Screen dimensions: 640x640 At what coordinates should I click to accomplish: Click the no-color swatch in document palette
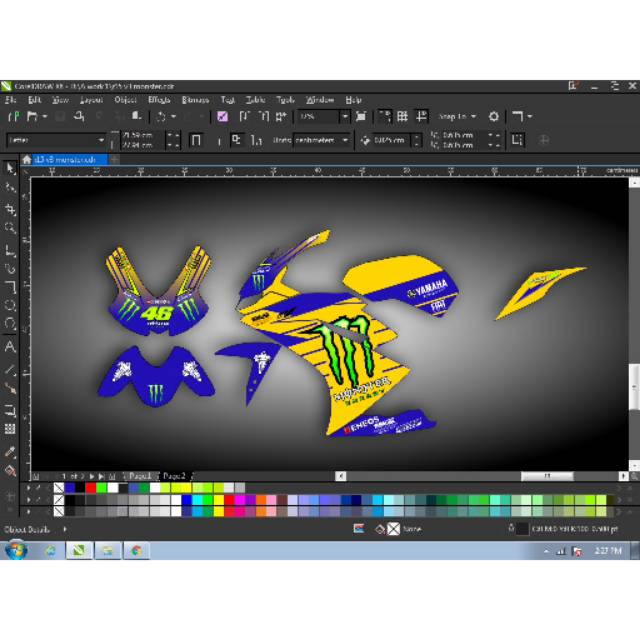point(59,488)
